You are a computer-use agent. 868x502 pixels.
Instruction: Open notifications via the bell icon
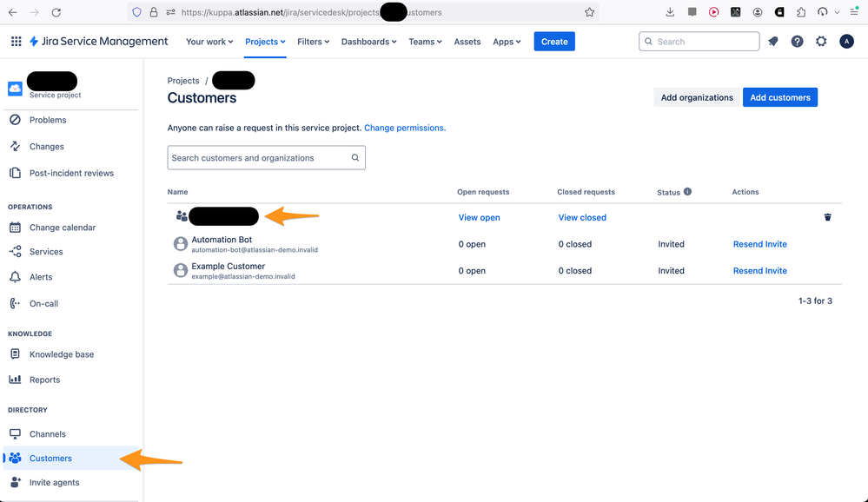pyautogui.click(x=772, y=41)
